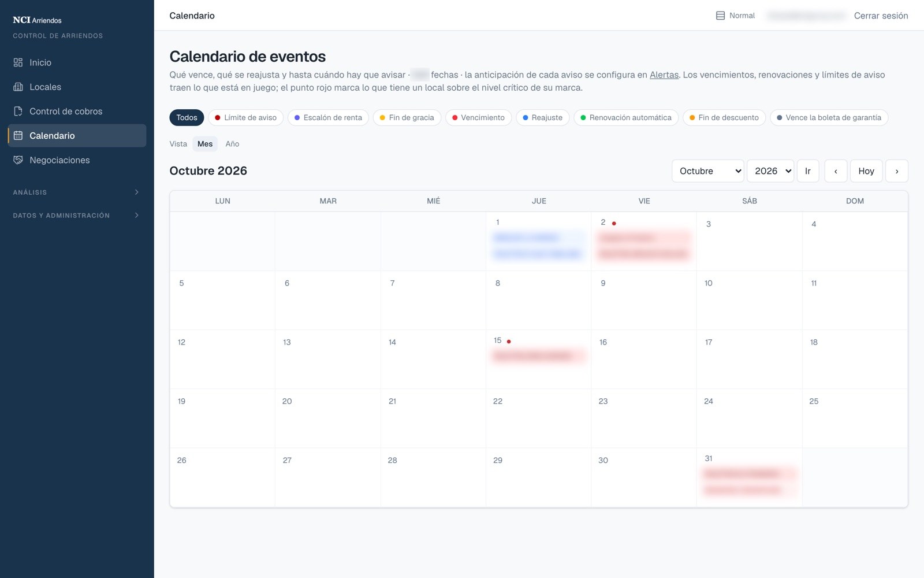Open the Octubre month dropdown
Image resolution: width=924 pixels, height=578 pixels.
click(x=707, y=171)
